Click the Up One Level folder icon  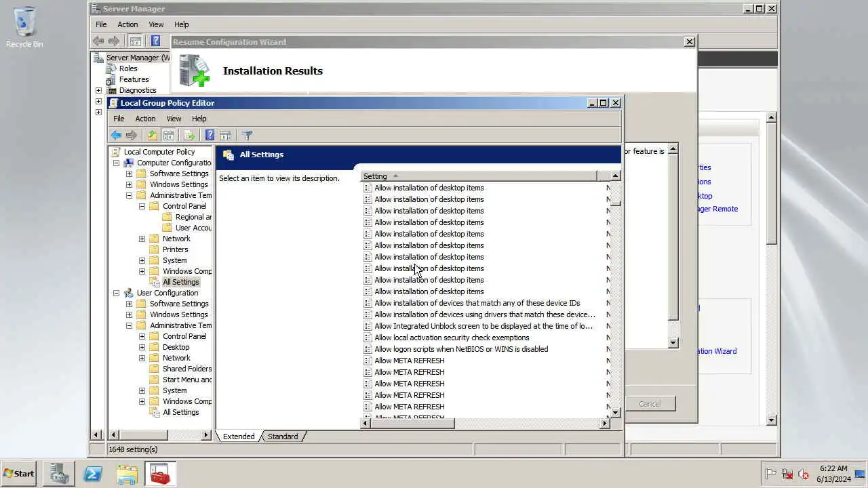(x=153, y=136)
